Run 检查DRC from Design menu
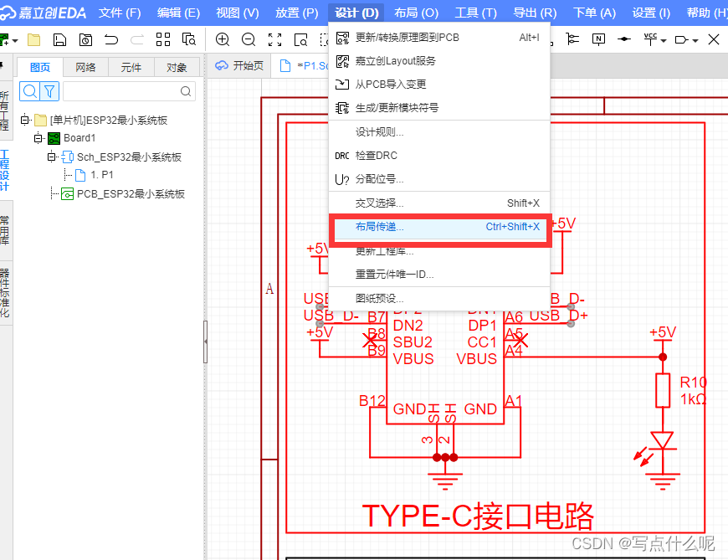Viewport: 728px width, 560px height. [x=439, y=156]
